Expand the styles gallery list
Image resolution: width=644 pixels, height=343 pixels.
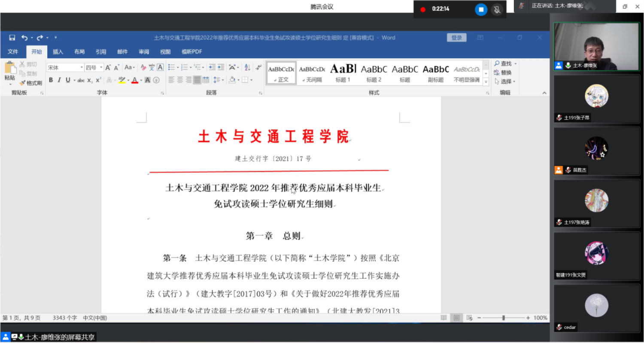click(486, 82)
